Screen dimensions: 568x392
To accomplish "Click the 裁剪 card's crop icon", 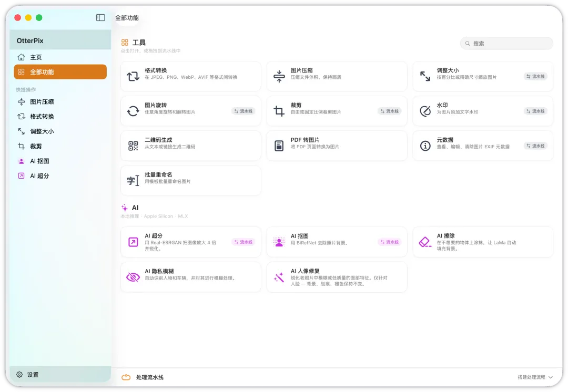I will pyautogui.click(x=279, y=111).
